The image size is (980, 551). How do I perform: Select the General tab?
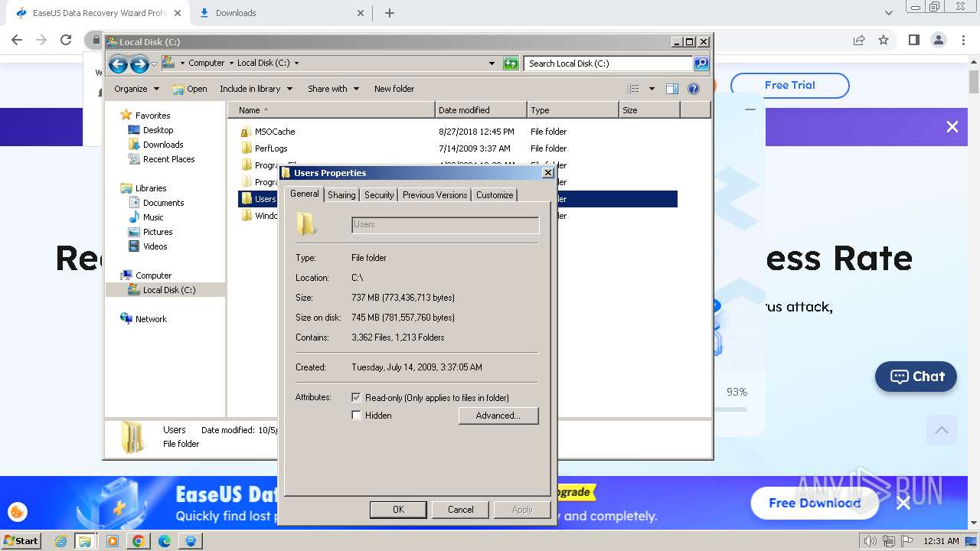coord(305,194)
